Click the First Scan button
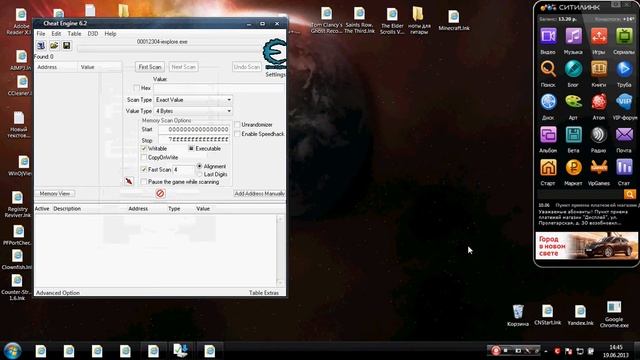Image resolution: width=640 pixels, height=360 pixels. tap(150, 67)
